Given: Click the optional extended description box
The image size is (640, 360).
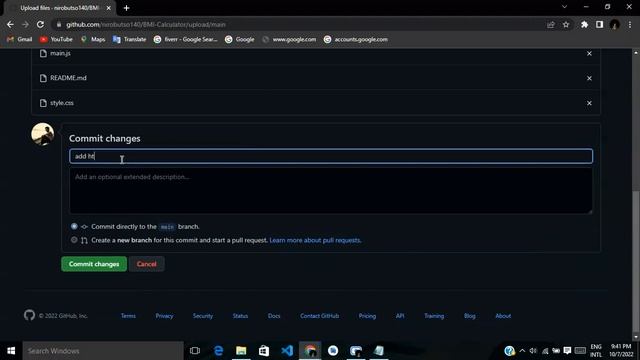Looking at the screenshot, I should click(331, 191).
